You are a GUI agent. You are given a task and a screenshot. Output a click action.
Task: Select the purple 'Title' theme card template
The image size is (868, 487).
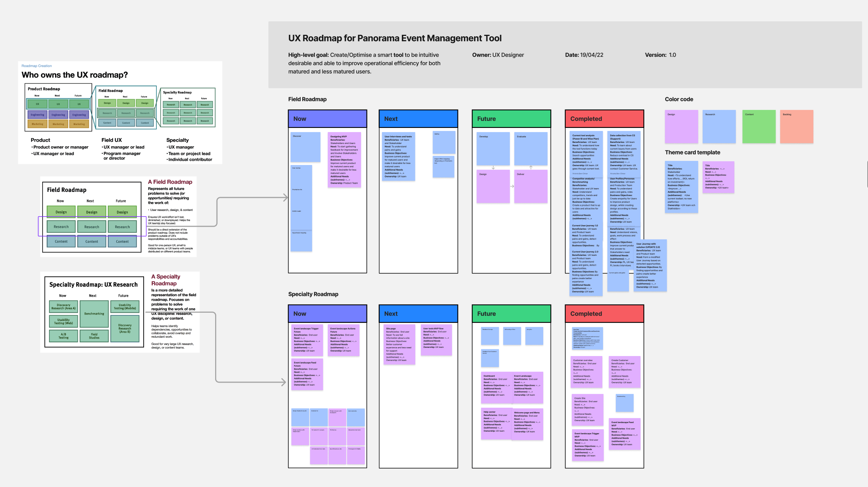[718, 177]
